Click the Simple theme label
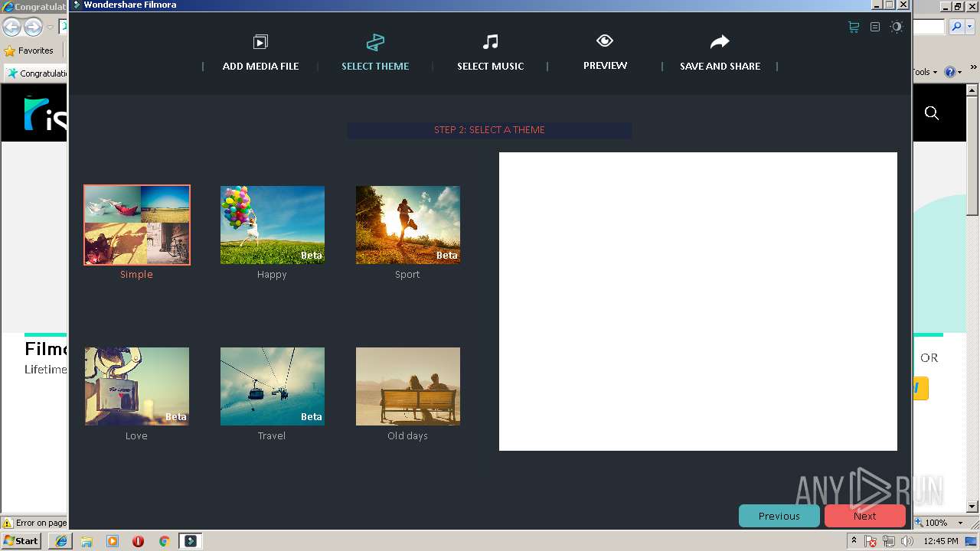 point(136,275)
